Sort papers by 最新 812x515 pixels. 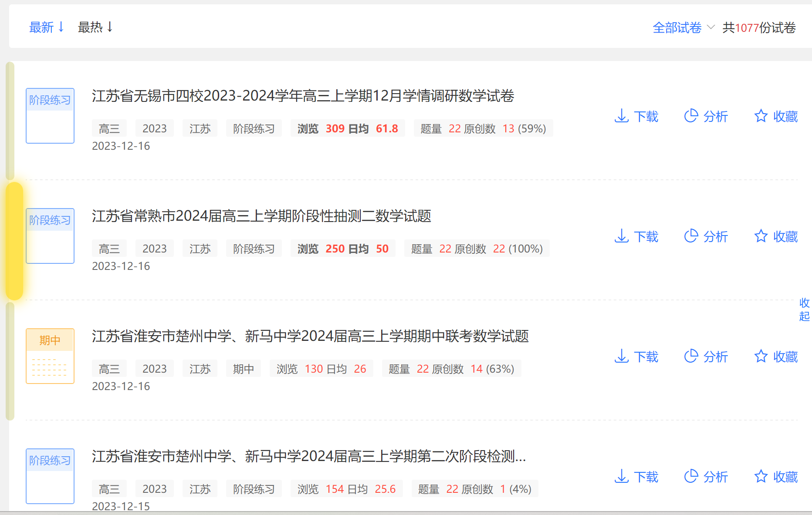coord(46,27)
